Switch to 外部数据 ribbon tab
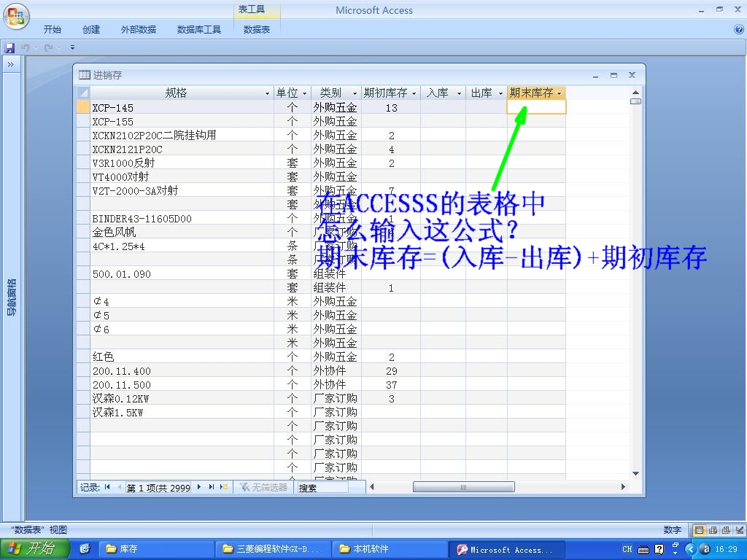 [x=138, y=29]
